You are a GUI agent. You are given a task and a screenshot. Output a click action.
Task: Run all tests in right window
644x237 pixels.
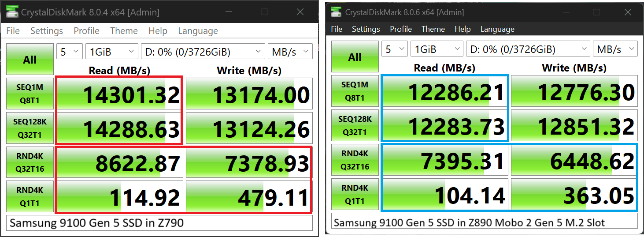[355, 57]
